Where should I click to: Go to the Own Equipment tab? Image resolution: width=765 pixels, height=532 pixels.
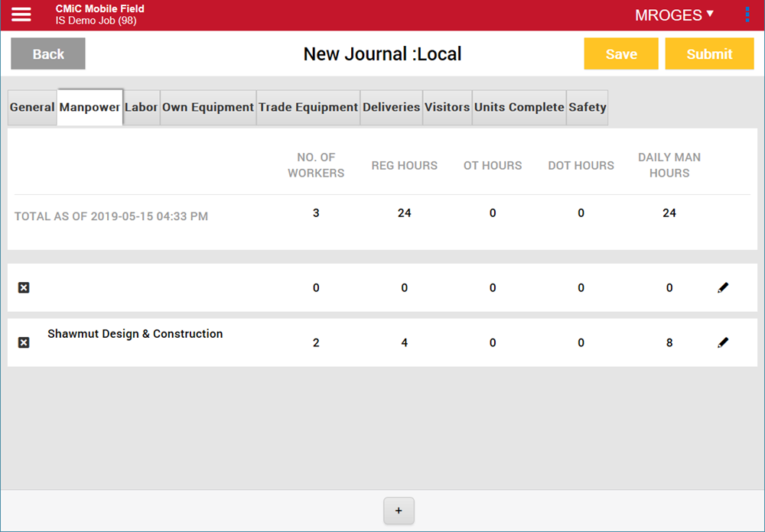[x=207, y=107]
